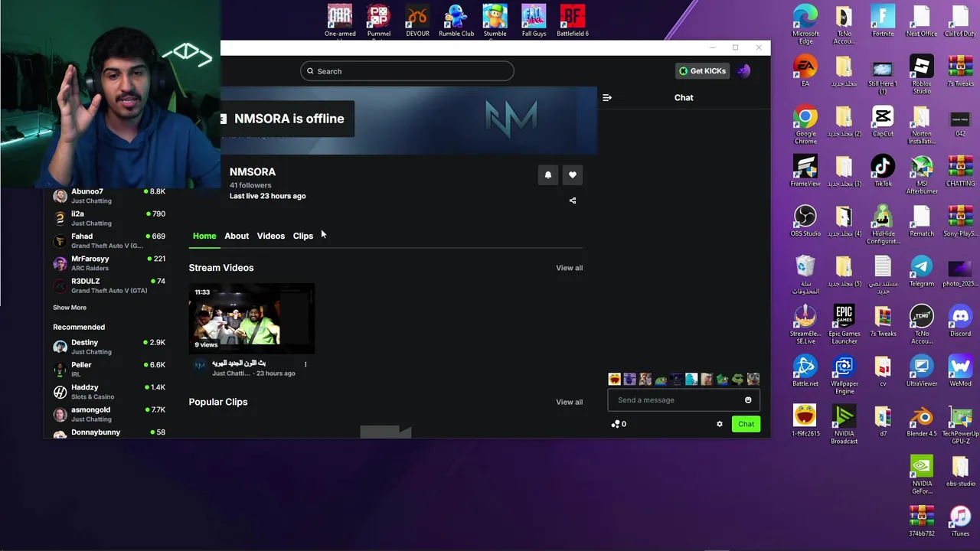The height and width of the screenshot is (551, 980).
Task: Click the Get KICKs button
Action: [x=702, y=71]
